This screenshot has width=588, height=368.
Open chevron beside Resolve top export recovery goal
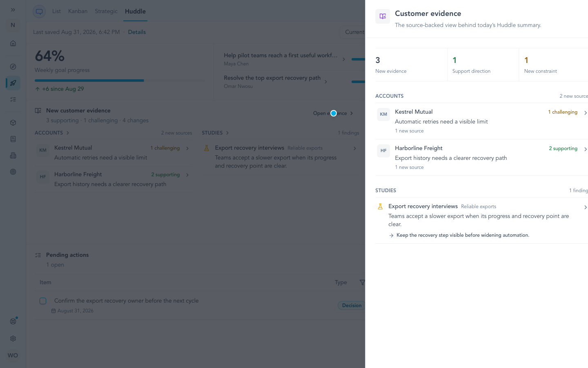click(325, 82)
